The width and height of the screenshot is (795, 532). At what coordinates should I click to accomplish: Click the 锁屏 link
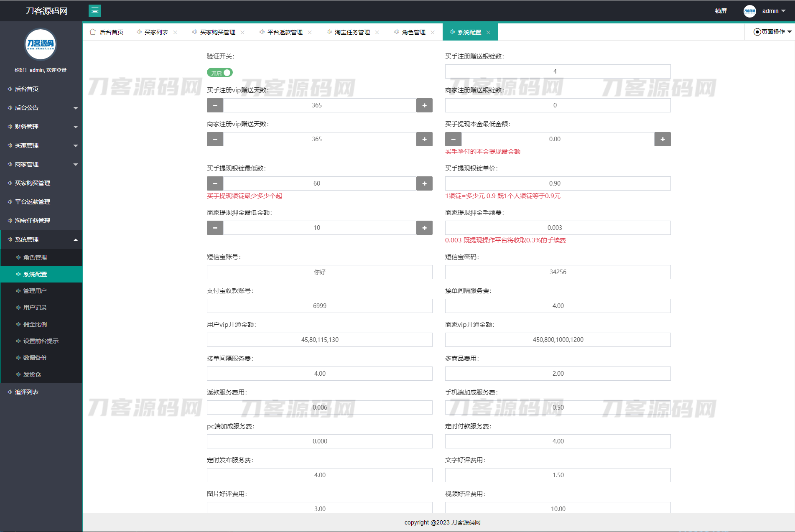(721, 11)
